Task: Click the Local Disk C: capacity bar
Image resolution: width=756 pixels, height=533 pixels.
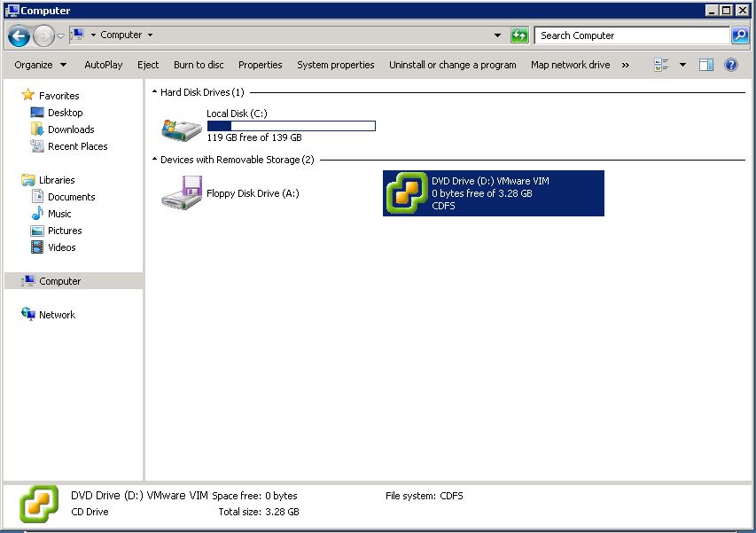Action: click(x=291, y=126)
